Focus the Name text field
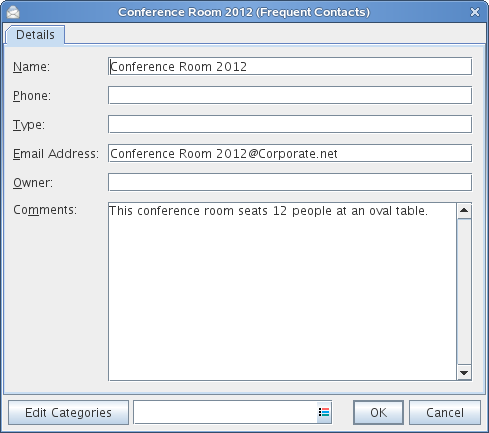The width and height of the screenshot is (489, 433). coord(290,66)
